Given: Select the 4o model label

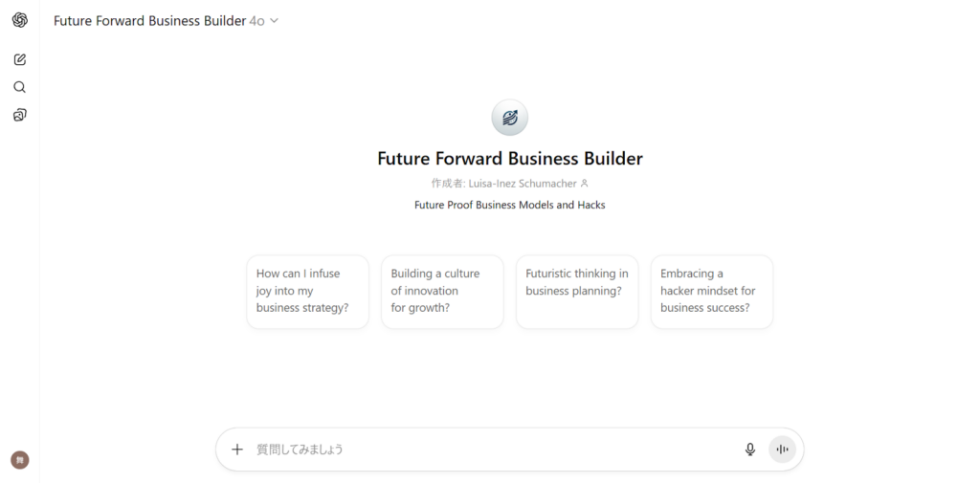Looking at the screenshot, I should (x=256, y=21).
